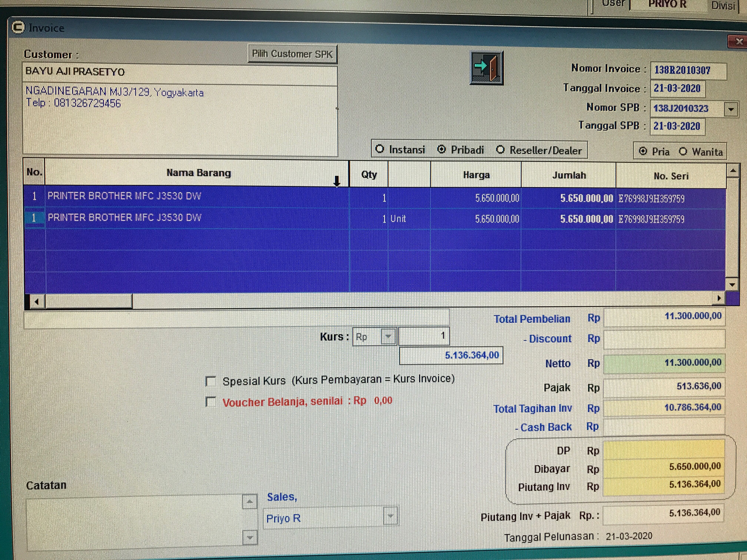Expand the Kurs currency dropdown
747x560 pixels.
388,336
